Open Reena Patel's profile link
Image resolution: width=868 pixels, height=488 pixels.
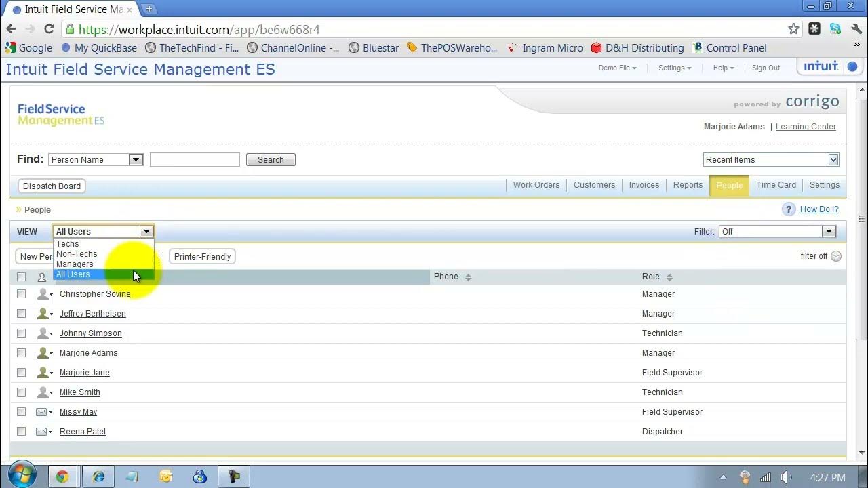point(83,432)
